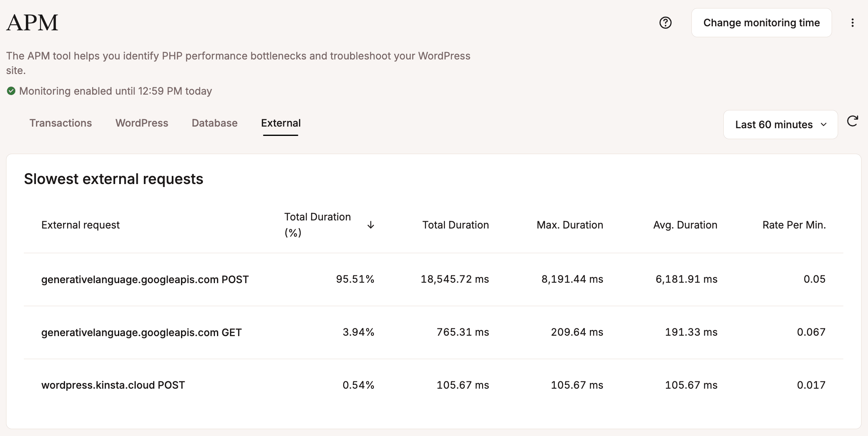Sort by Avg. Duration column header
Viewport: 868px width, 436px height.
(x=685, y=225)
